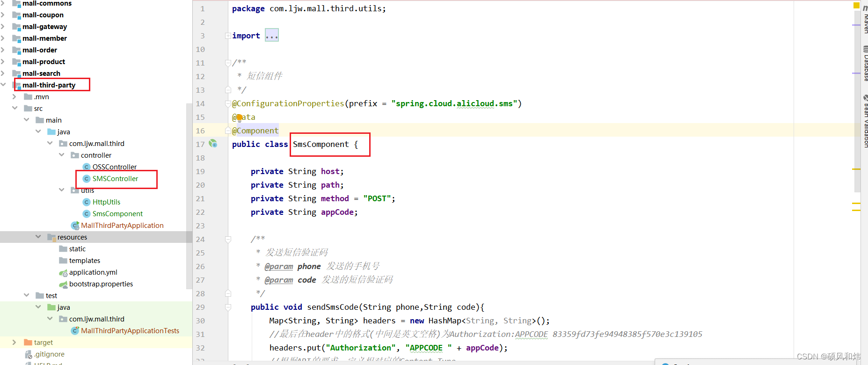Open SMSController class file
868x365 pixels.
115,179
